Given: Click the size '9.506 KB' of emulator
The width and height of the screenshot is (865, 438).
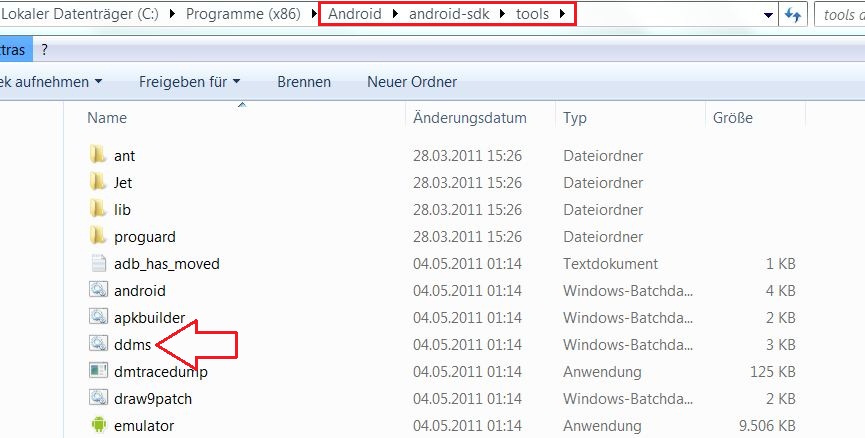Looking at the screenshot, I should click(x=767, y=426).
